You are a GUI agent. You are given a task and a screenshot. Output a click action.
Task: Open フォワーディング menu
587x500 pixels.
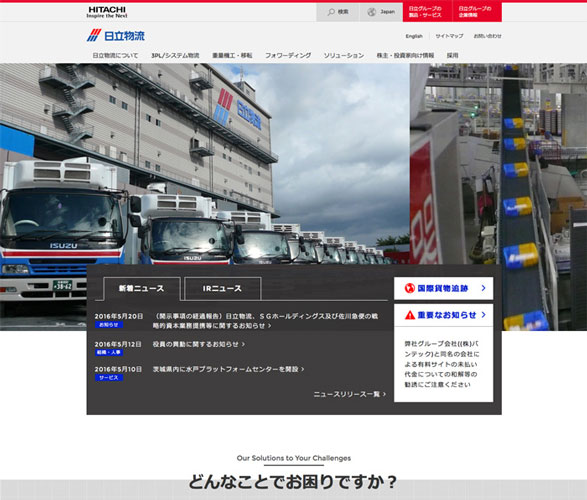288,55
